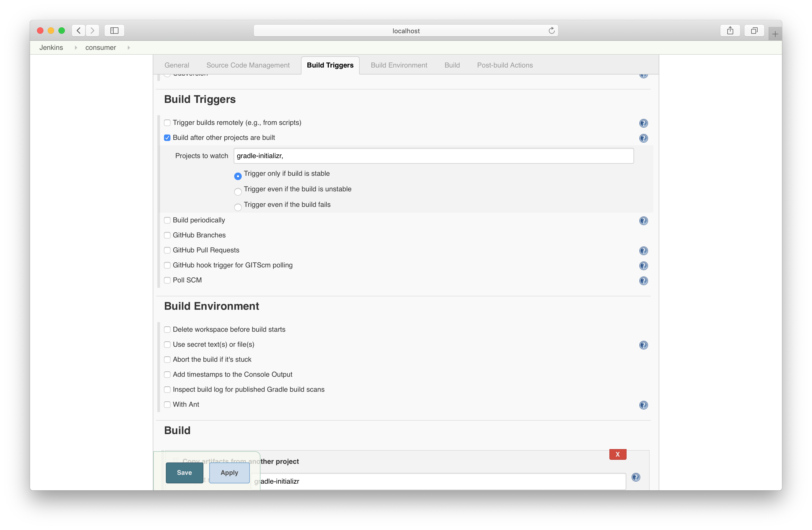Expand breadcrumb arrow after Jenkins
The image size is (812, 530).
[76, 48]
